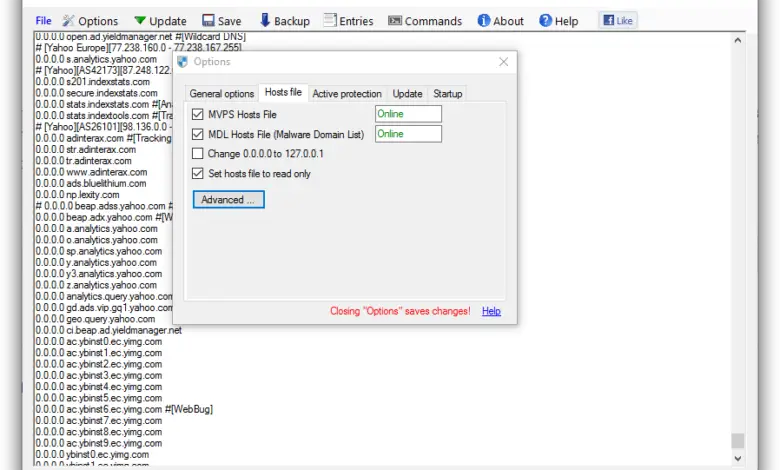Click the line 0.0.0.0 y.analytics.yahoo.com
Screen dimensions: 780x470
(97, 263)
